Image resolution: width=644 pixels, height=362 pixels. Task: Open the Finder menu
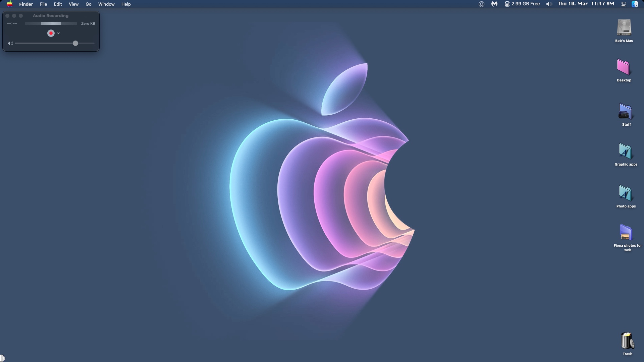(x=26, y=4)
